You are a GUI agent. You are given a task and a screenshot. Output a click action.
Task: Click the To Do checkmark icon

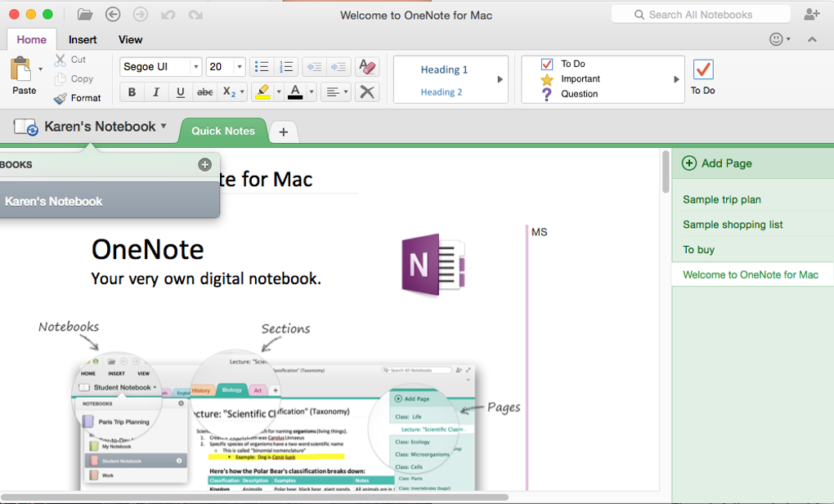(x=702, y=71)
